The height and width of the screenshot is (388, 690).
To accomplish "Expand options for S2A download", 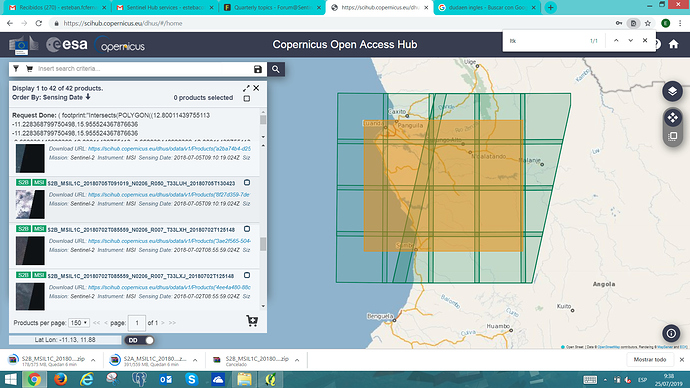I will [x=195, y=360].
